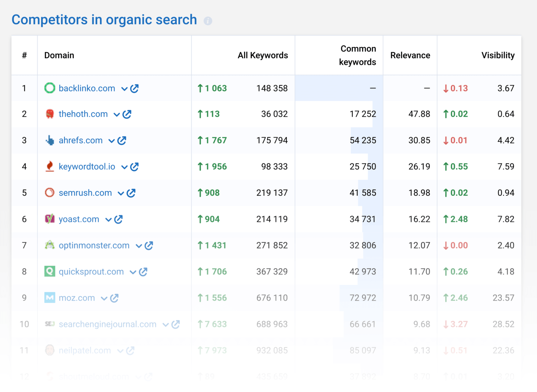The width and height of the screenshot is (537, 392).
Task: Open moz.com via its external link icon
Action: click(x=114, y=298)
